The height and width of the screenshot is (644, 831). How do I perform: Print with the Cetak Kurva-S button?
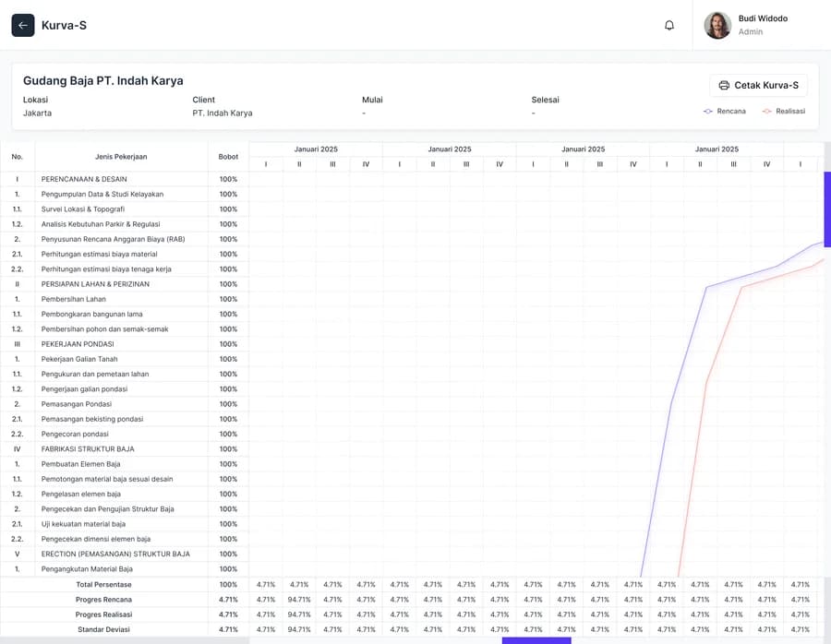point(758,85)
